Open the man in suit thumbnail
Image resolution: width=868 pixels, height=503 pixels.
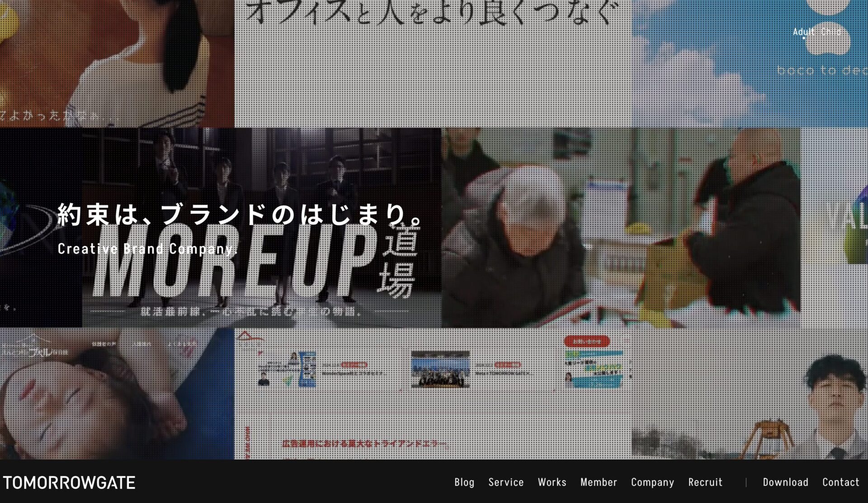(x=750, y=394)
